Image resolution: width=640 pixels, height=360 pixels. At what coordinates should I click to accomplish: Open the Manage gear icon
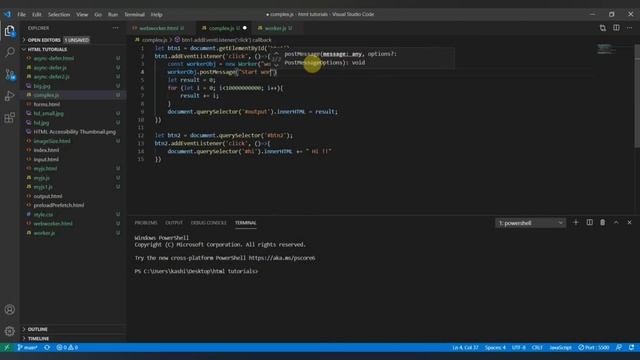[10, 331]
